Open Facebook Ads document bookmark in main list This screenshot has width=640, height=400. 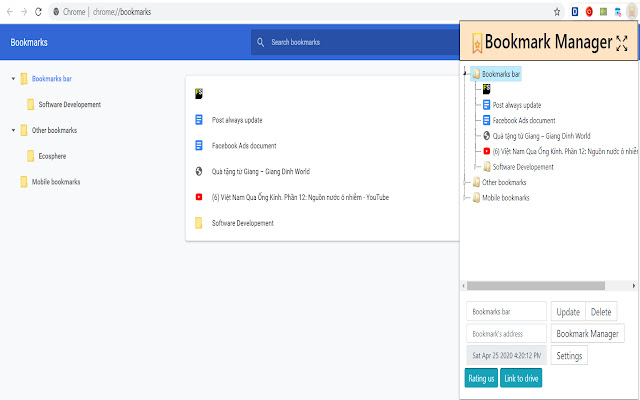tap(244, 146)
